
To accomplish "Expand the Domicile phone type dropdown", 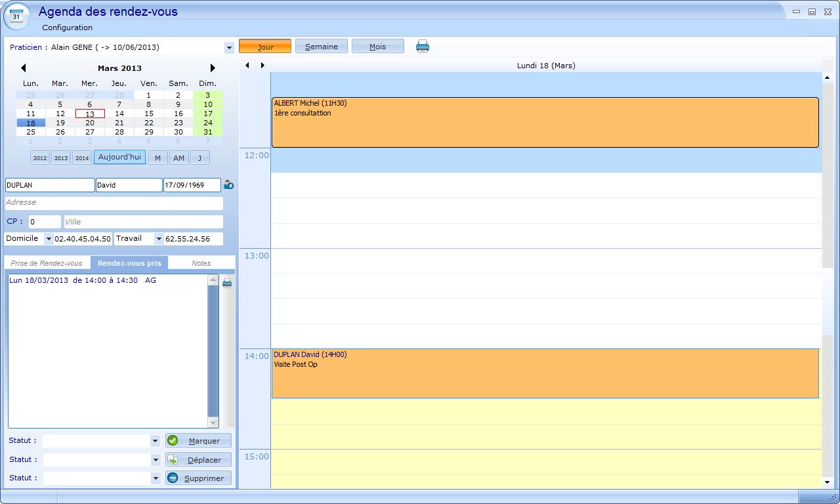I will coord(48,239).
